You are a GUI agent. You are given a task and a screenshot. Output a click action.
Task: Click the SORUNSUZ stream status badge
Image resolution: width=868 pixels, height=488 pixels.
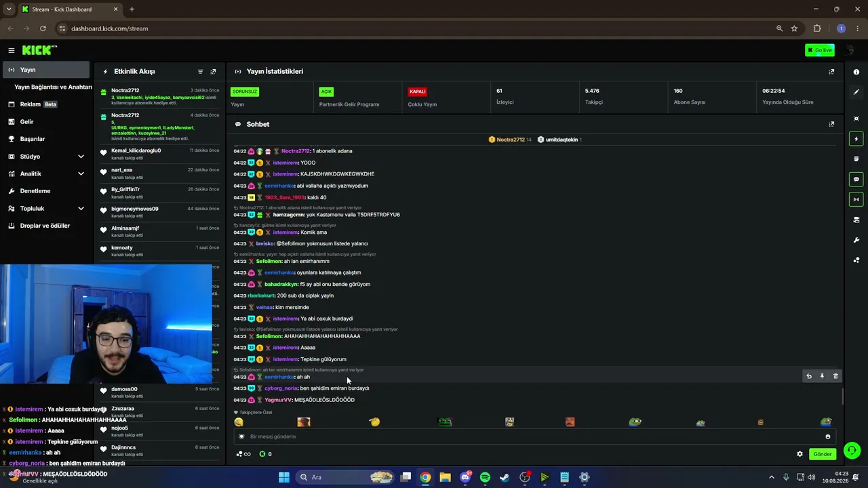tap(245, 91)
